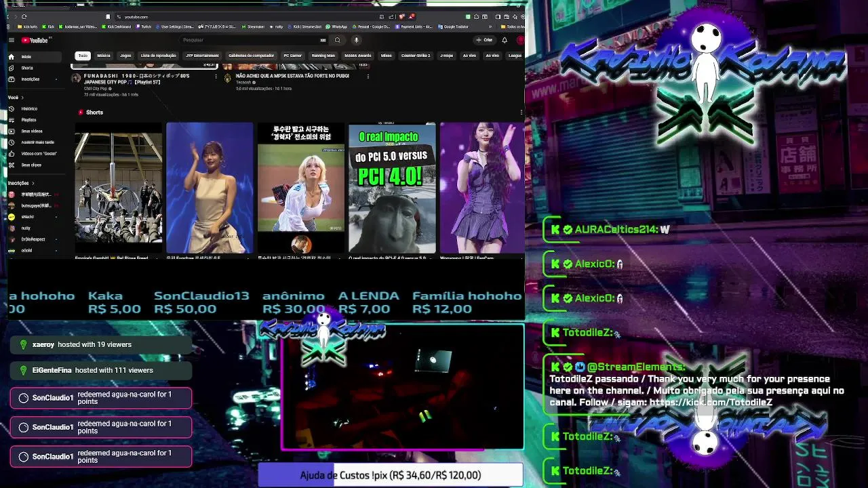The image size is (868, 488).
Task: Open options menu for FUNABASHI video
Action: (216, 76)
